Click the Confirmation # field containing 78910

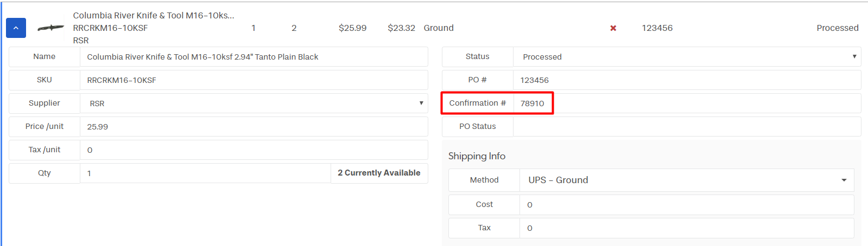click(687, 103)
